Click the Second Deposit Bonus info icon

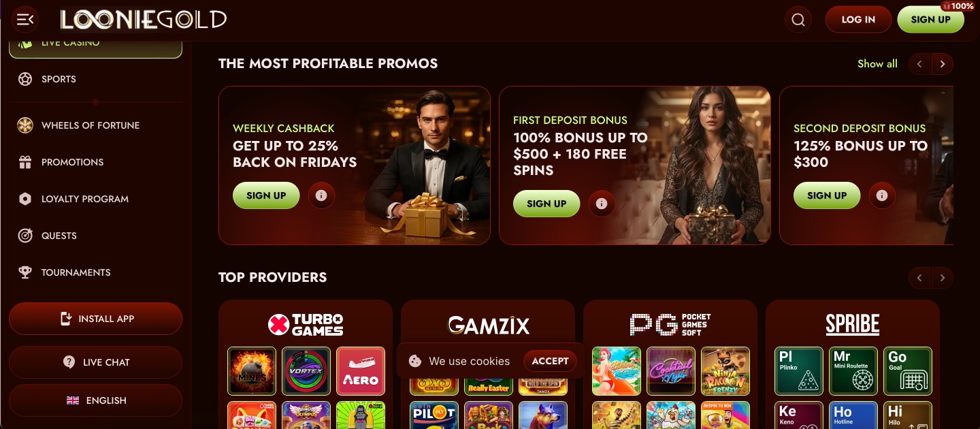point(882,195)
